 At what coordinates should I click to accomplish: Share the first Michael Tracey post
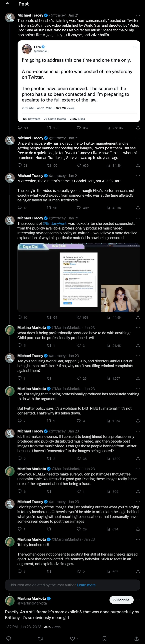138,128
